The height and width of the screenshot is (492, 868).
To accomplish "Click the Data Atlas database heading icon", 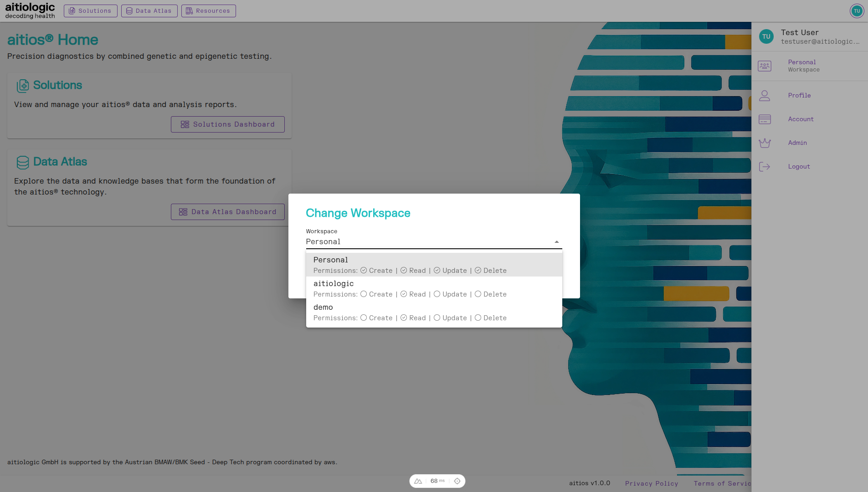I will tap(23, 162).
